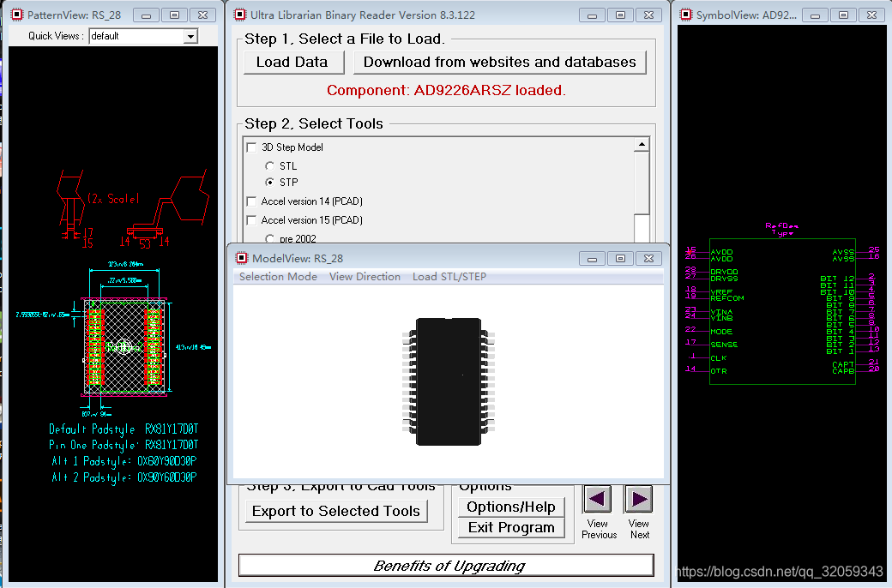Close the SymbolView window
Viewport: 892px width, 588px height.
(871, 15)
